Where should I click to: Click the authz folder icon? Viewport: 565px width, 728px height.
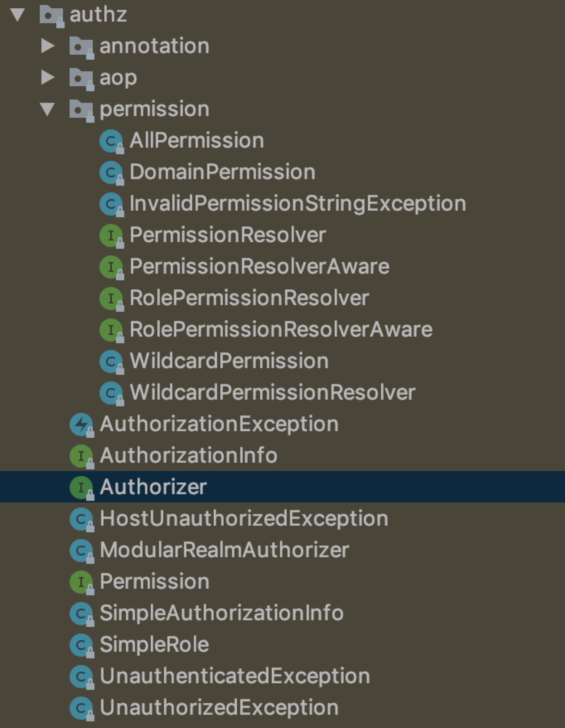tap(52, 16)
